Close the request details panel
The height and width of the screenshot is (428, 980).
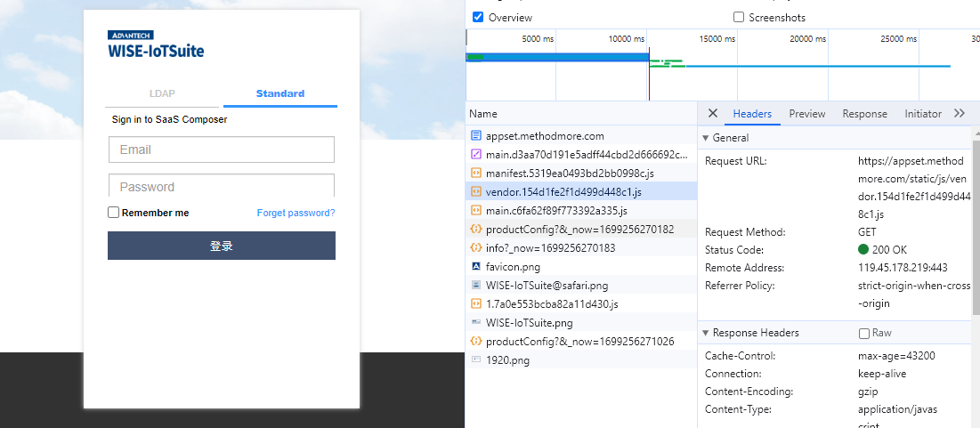(712, 113)
